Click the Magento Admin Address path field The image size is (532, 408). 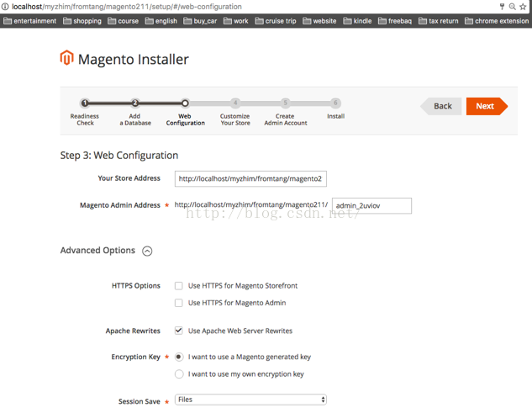tap(371, 206)
